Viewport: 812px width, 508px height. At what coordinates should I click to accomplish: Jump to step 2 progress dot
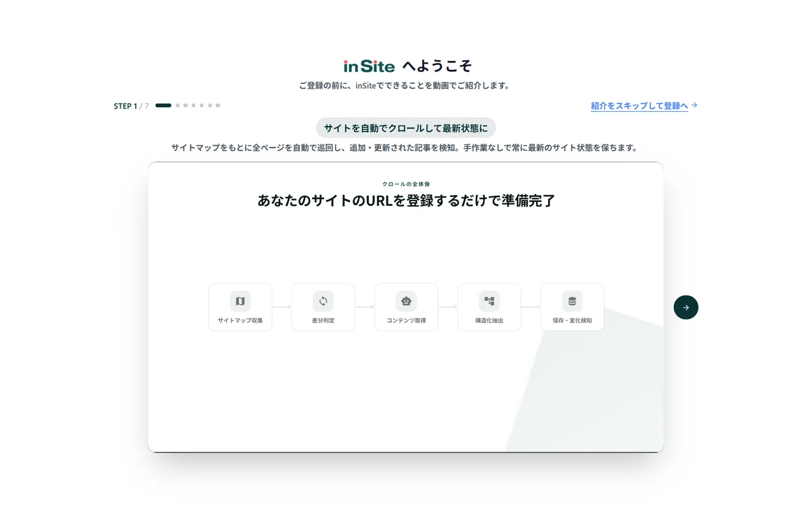[178, 106]
